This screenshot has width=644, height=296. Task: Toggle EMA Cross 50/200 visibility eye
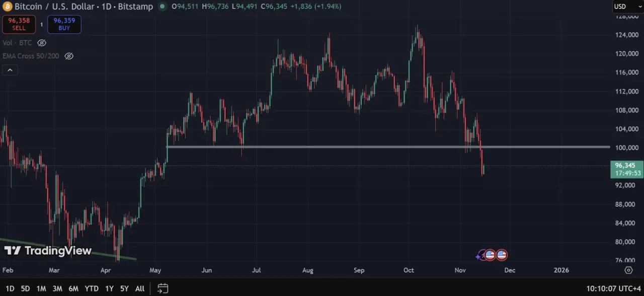click(69, 56)
